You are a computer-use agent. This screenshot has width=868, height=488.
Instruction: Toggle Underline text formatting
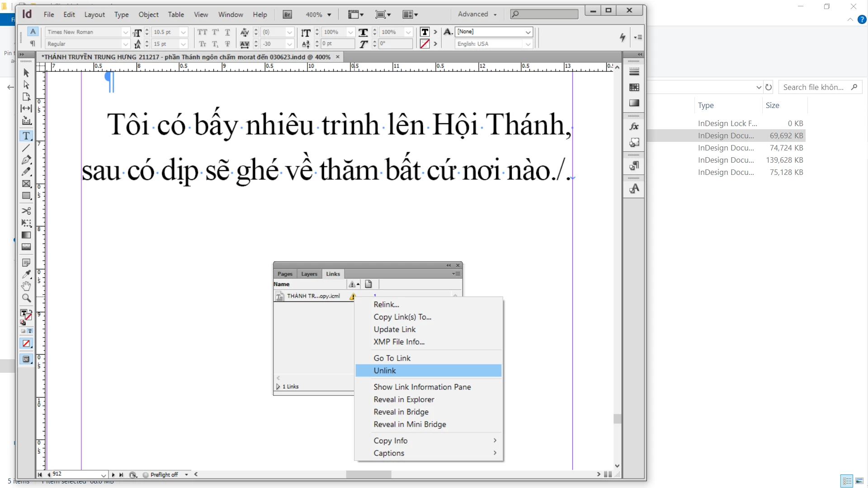coord(227,32)
